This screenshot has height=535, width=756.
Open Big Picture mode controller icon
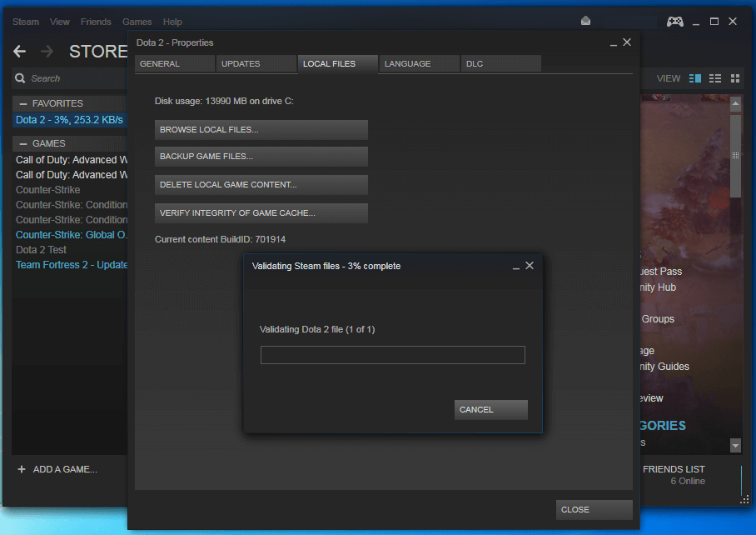(674, 21)
